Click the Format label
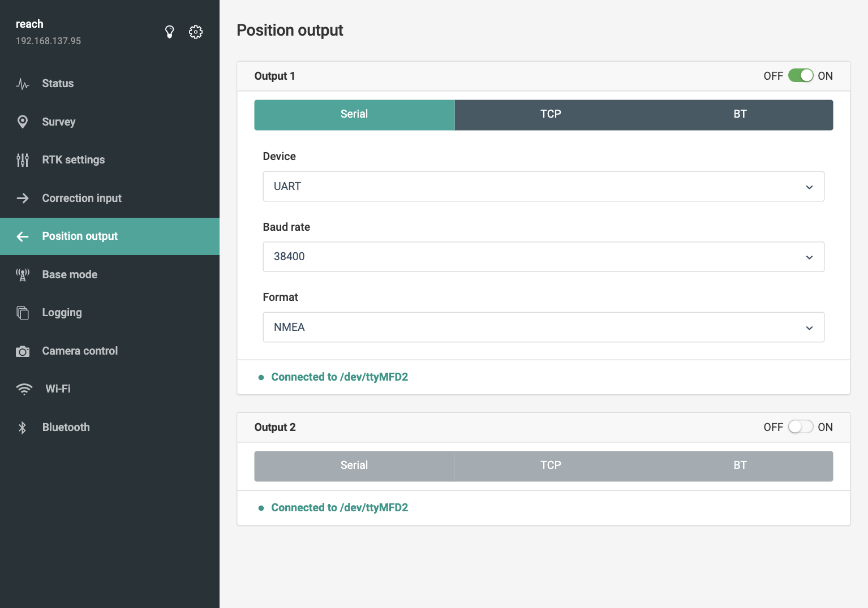868x608 pixels. 280,297
